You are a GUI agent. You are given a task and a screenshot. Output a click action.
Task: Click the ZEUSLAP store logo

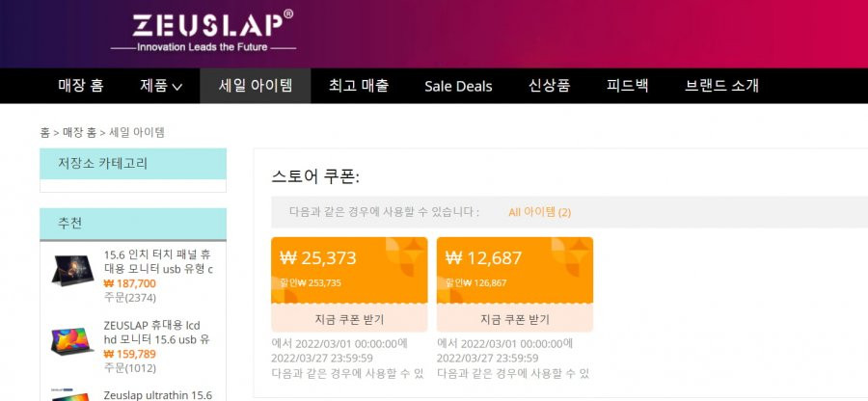pyautogui.click(x=203, y=31)
